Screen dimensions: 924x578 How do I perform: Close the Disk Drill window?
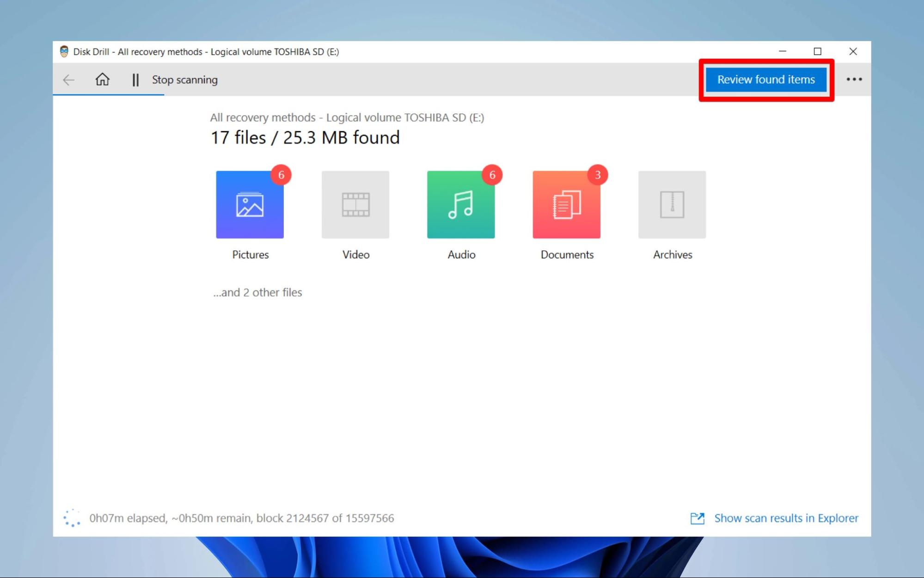pyautogui.click(x=853, y=51)
